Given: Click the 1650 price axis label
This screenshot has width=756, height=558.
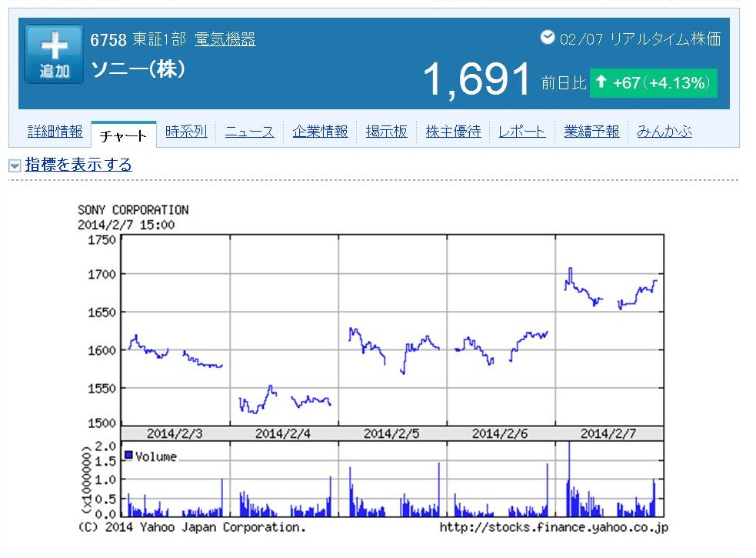Looking at the screenshot, I should [102, 312].
